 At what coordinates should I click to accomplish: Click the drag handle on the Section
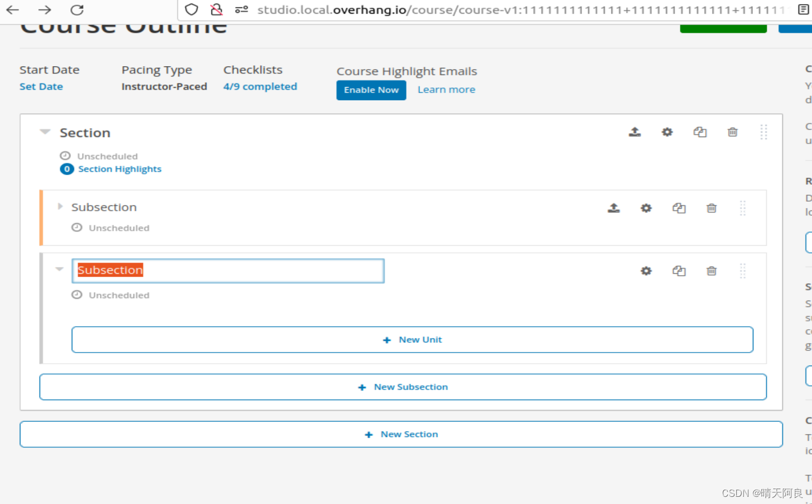[764, 132]
